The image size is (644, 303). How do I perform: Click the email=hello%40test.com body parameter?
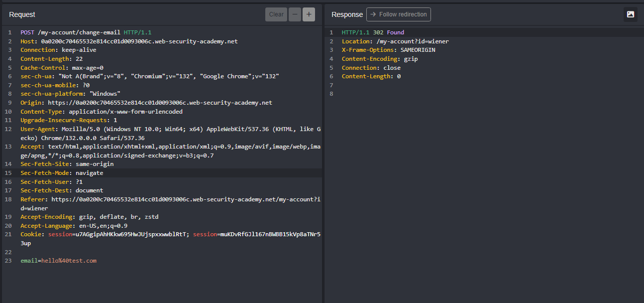[x=58, y=261]
